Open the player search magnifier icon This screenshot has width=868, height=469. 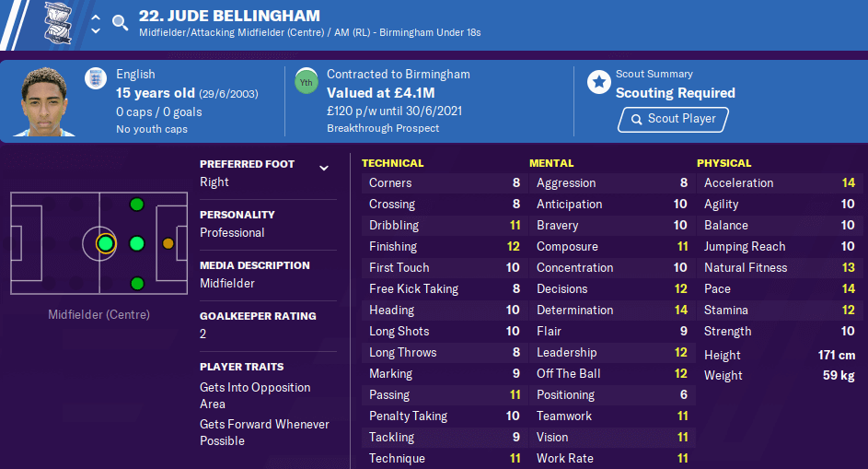[120, 23]
